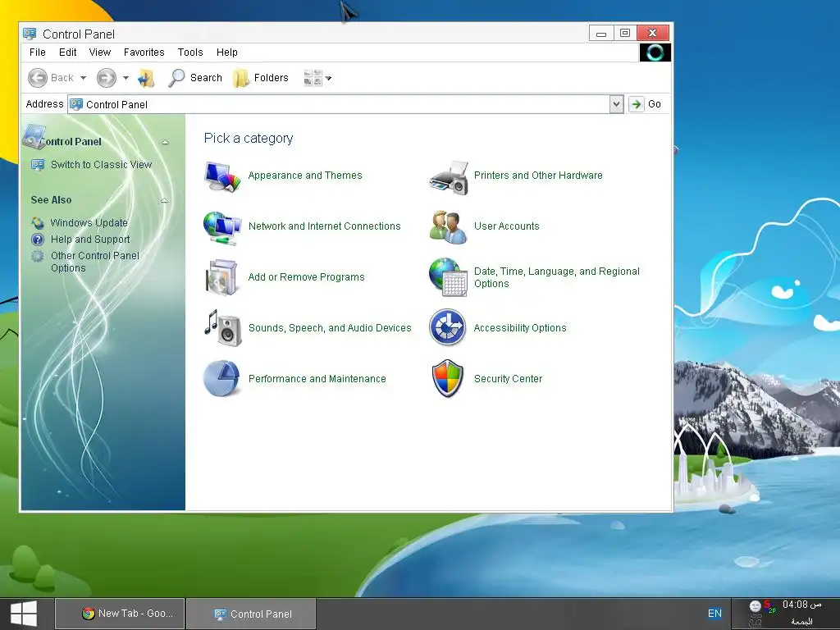Click the Switch to Classic View icon
This screenshot has height=630, width=840.
(x=38, y=164)
